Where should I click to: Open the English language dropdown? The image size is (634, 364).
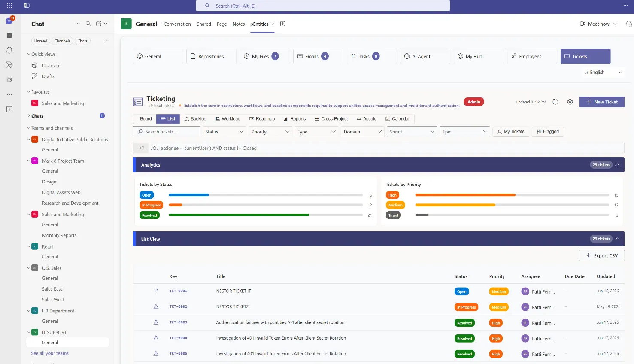(603, 72)
